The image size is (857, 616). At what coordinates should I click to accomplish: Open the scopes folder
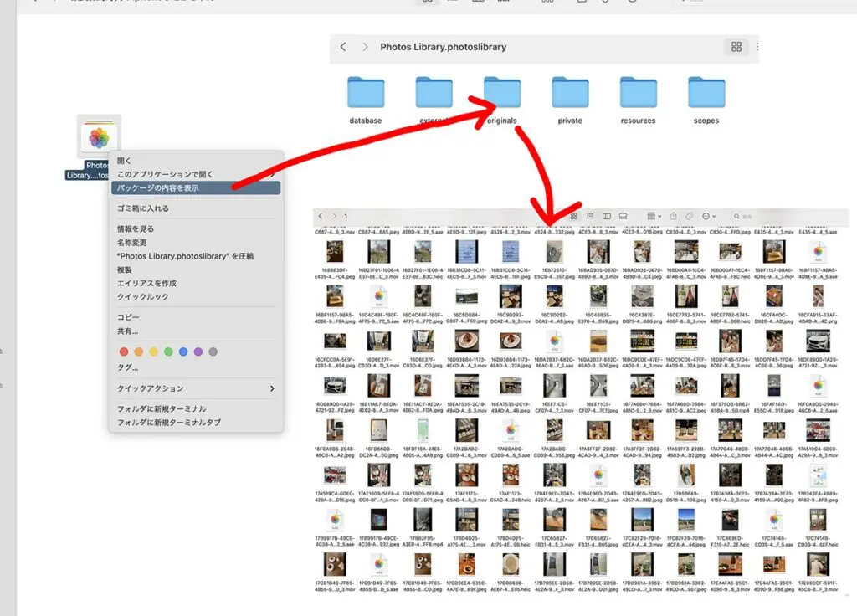706,94
